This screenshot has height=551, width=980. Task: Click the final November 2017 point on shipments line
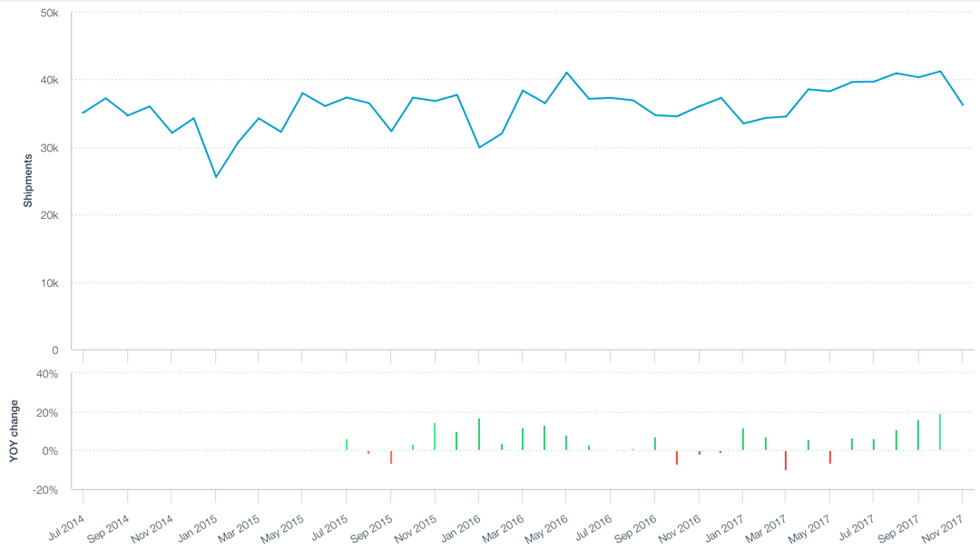(x=962, y=105)
